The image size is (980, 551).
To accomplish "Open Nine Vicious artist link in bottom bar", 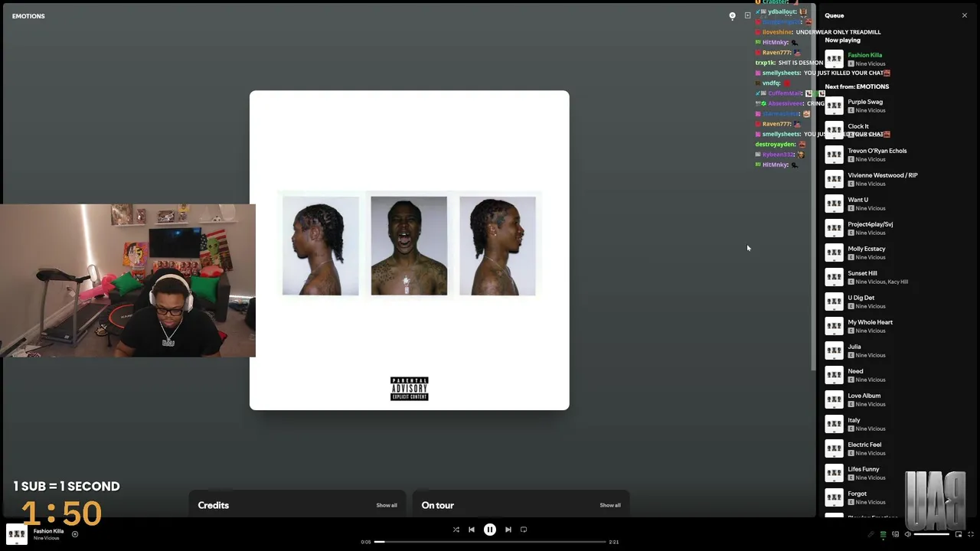I will (46, 538).
